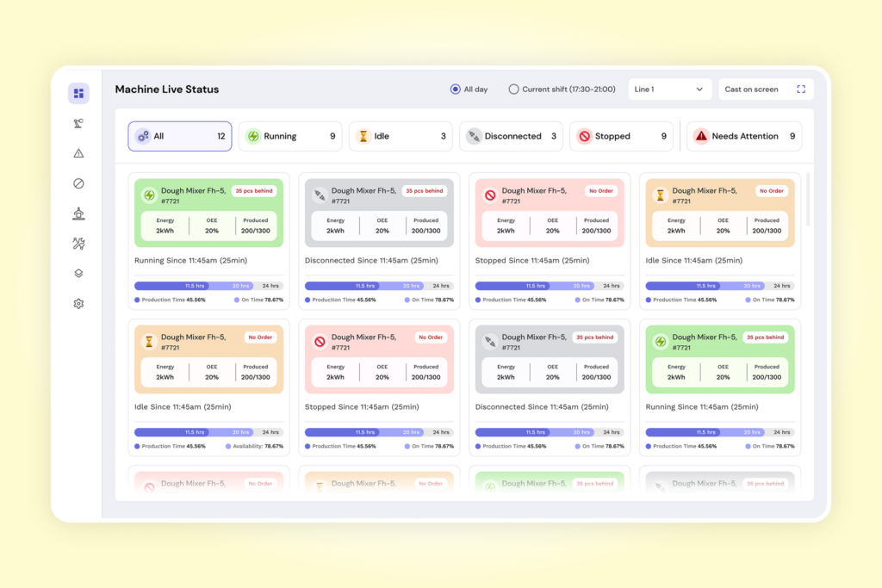Show Stopped machines filter

[621, 136]
